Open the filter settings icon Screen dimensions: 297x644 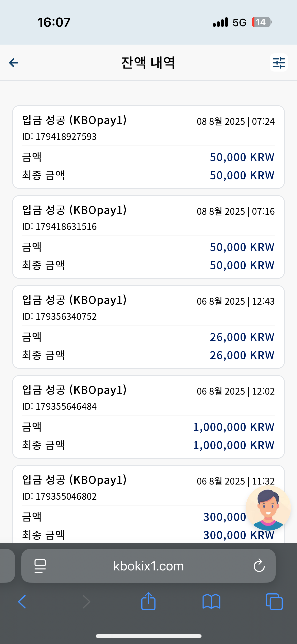tap(279, 62)
